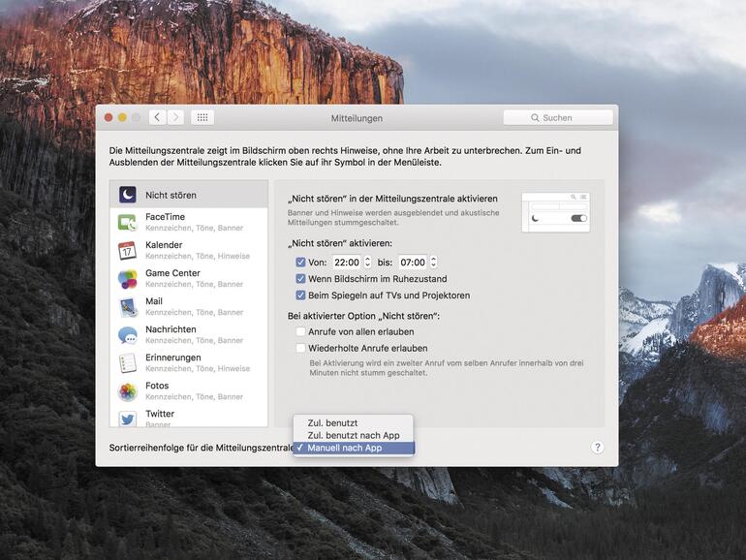Choose the Twitter bird icon
The height and width of the screenshot is (560, 746).
[128, 419]
